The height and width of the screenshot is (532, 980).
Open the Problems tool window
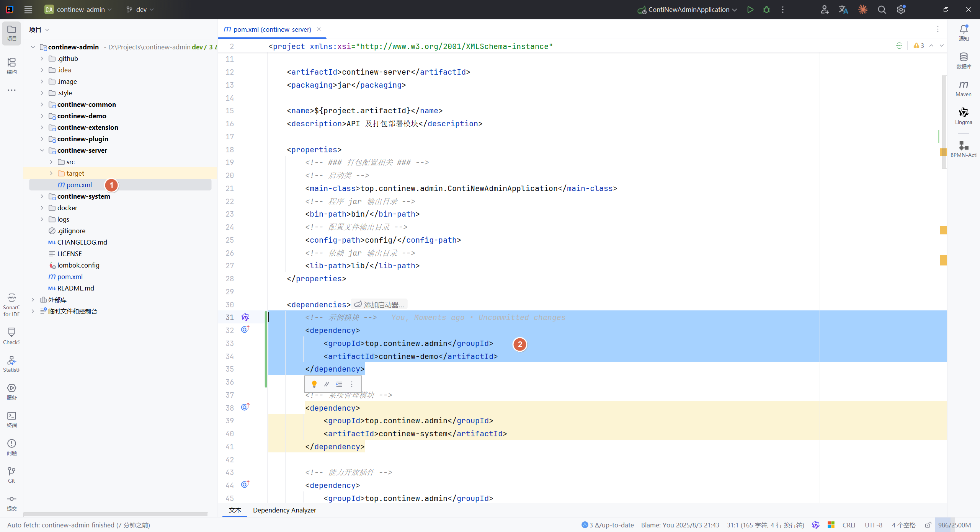(x=11, y=447)
